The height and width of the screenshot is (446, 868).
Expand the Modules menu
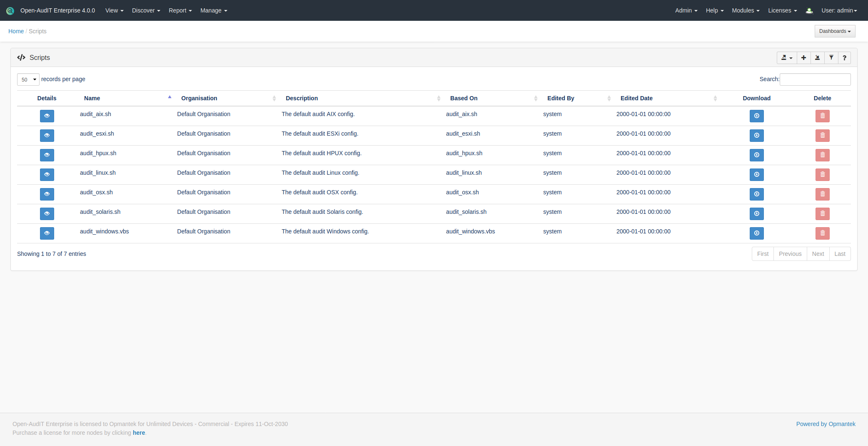pos(746,10)
